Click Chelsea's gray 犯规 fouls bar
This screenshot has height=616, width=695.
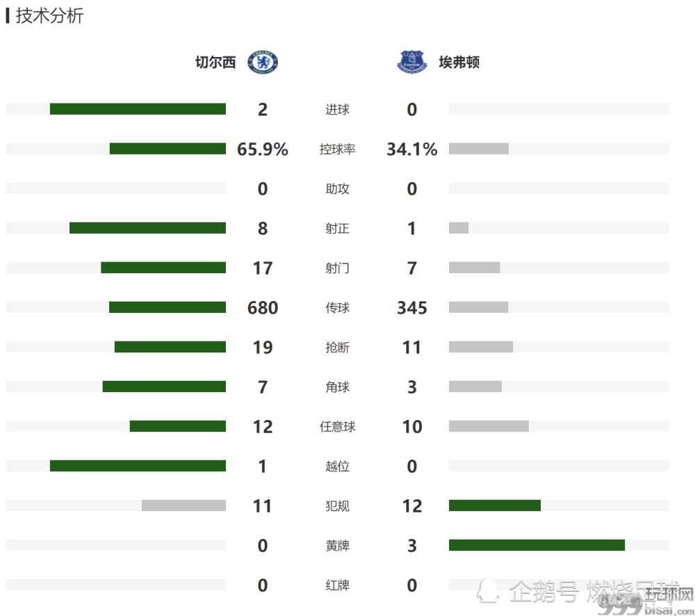[183, 505]
